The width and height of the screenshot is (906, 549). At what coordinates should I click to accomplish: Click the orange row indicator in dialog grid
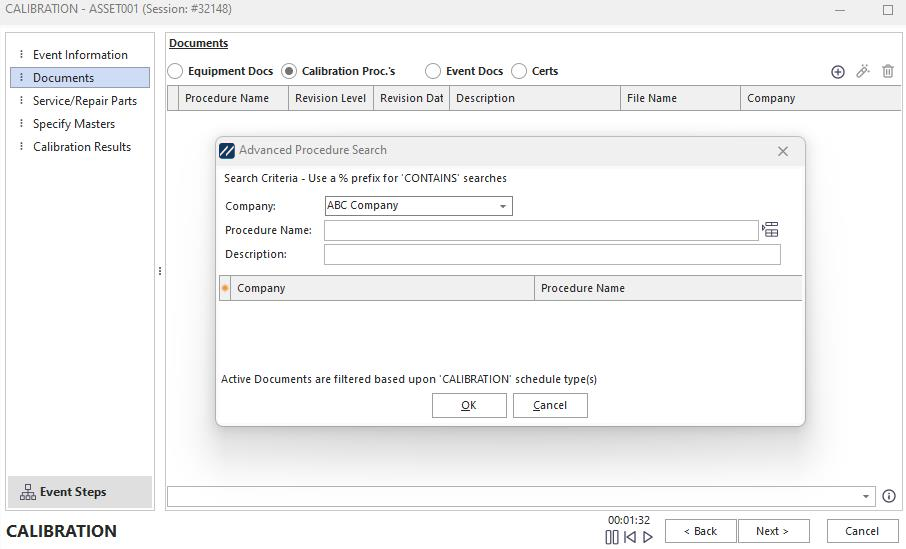225,288
